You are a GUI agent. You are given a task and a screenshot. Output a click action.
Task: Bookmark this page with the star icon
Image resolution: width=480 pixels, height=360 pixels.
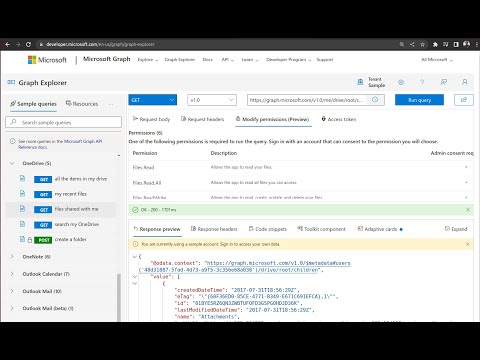click(x=423, y=44)
